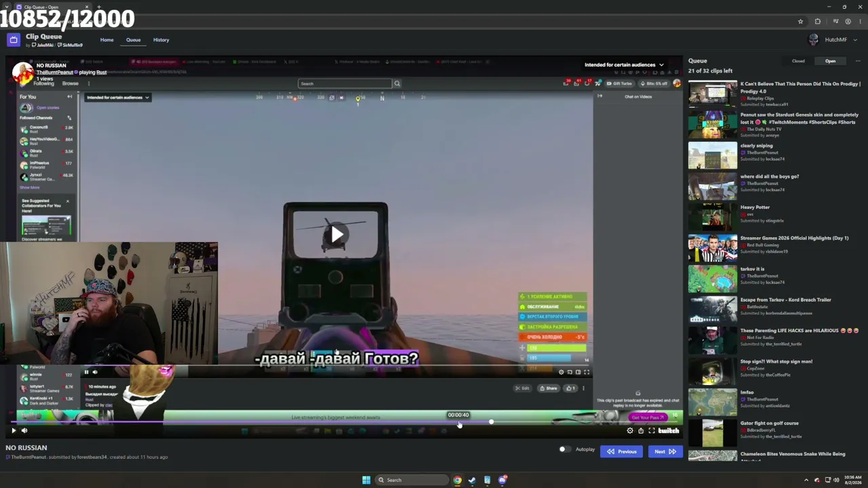868x488 pixels.
Task: Expand the Intended for certain audiences label on the video
Action: click(118, 98)
